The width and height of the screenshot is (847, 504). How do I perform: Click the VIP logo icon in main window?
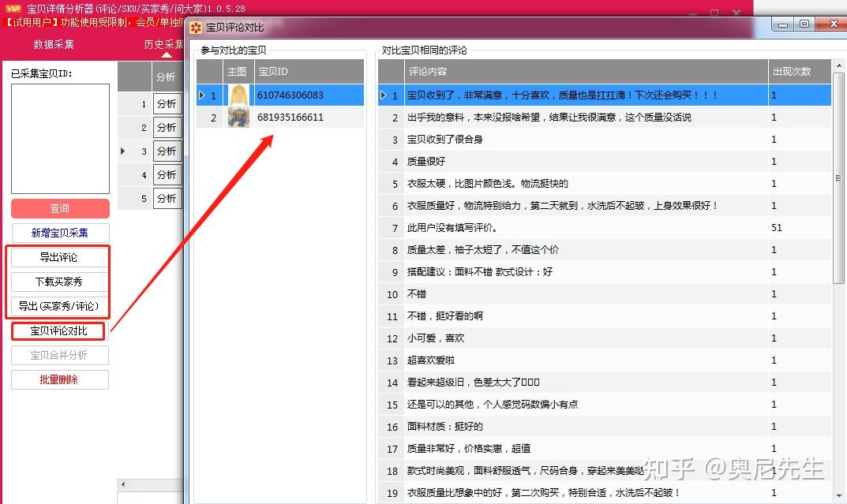click(x=13, y=9)
